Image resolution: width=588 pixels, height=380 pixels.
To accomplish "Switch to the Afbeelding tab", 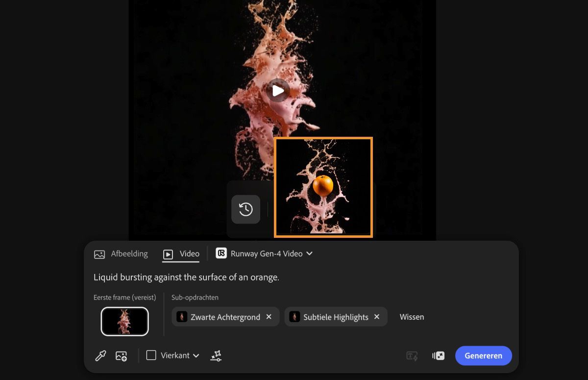I will point(121,253).
